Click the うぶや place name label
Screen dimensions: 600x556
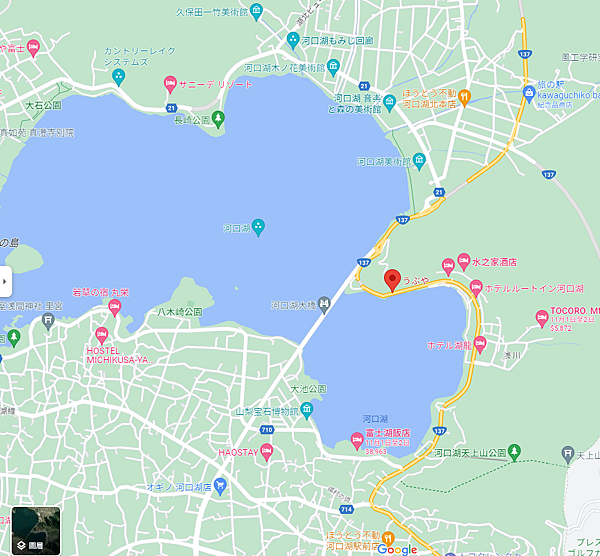416,281
